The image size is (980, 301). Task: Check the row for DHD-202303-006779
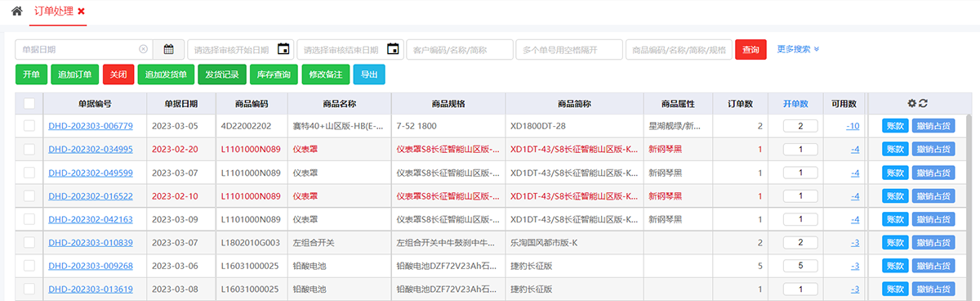coord(29,126)
